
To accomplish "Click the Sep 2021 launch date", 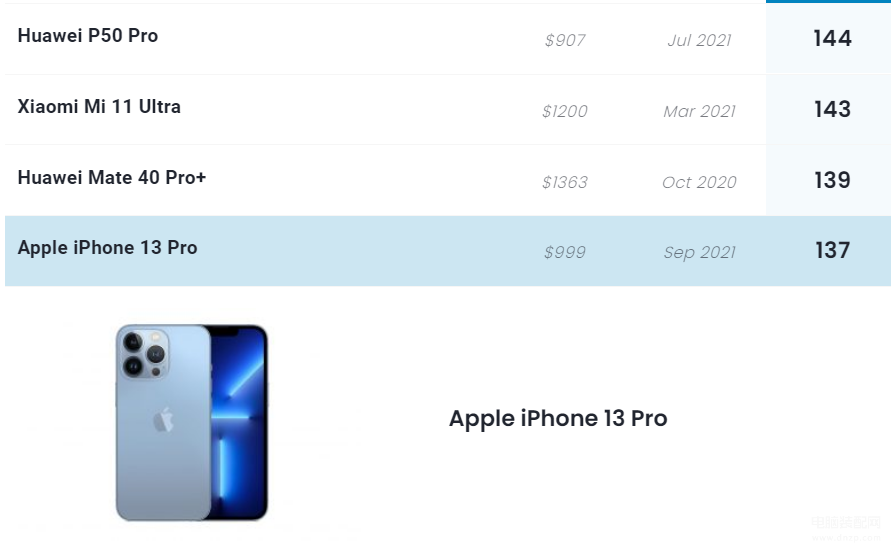I will 700,252.
